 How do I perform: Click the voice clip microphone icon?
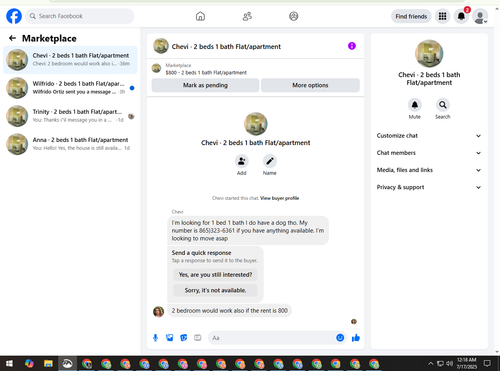(x=155, y=338)
